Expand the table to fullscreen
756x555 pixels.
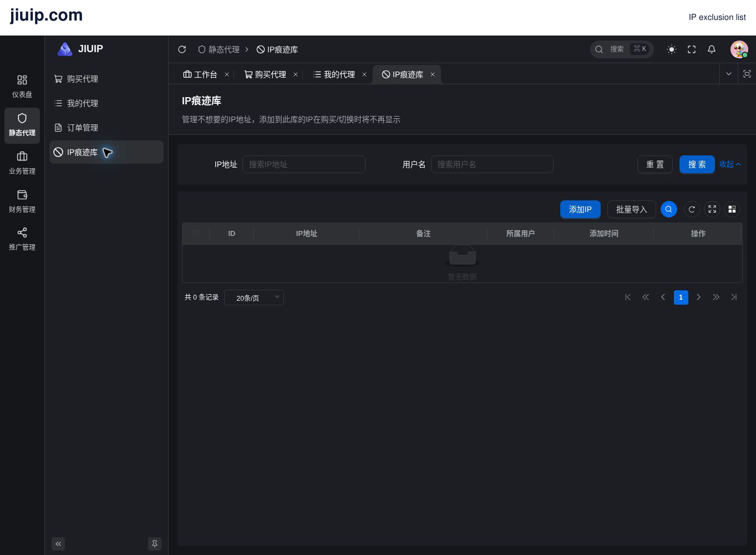click(712, 209)
